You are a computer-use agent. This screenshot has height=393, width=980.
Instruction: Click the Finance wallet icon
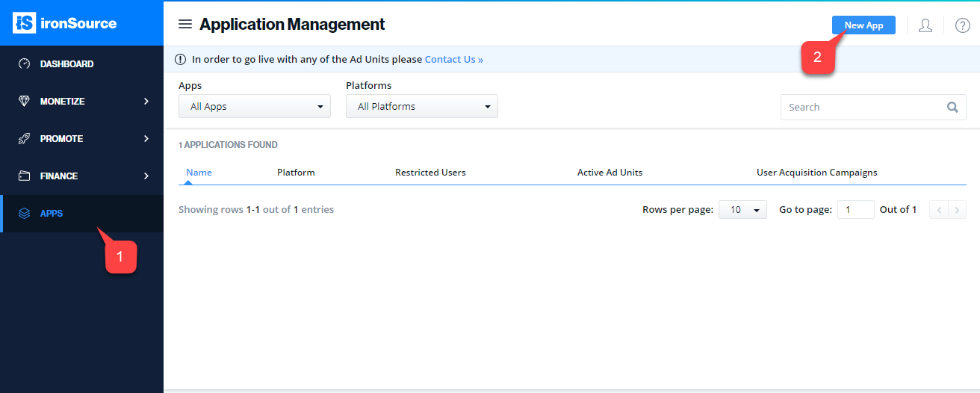click(25, 176)
